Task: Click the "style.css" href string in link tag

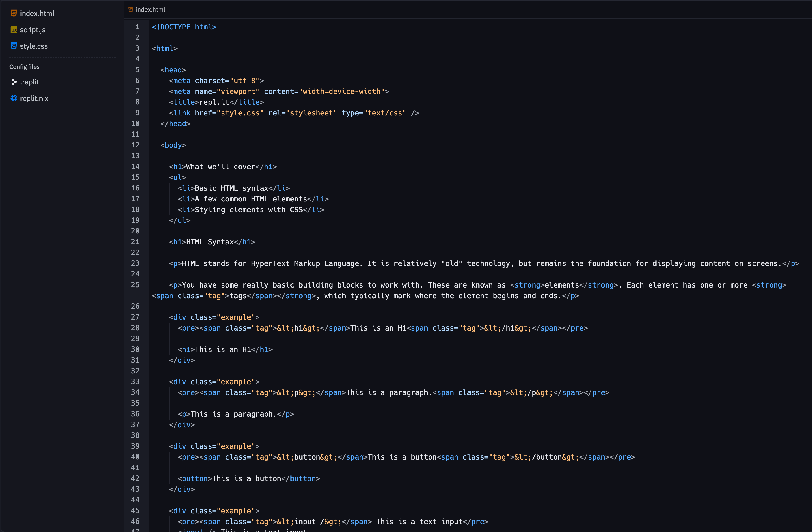Action: click(x=240, y=113)
